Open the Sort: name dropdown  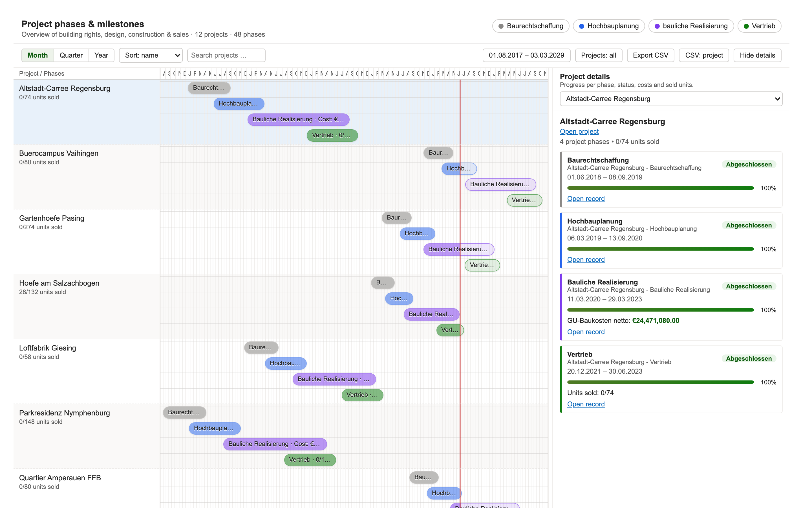(151, 55)
